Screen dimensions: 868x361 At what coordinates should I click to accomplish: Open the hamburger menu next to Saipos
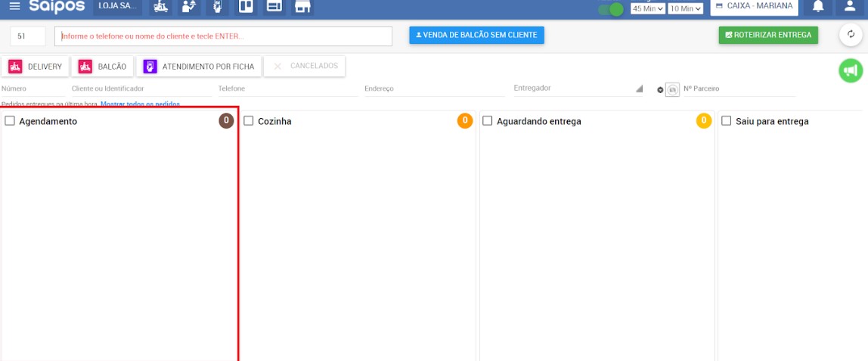click(x=14, y=6)
